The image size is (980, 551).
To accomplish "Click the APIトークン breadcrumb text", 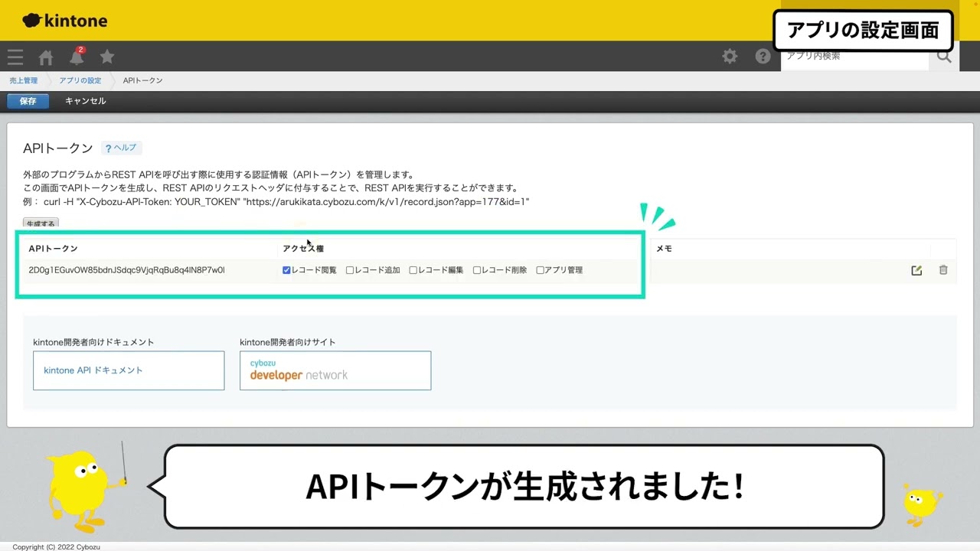I will pyautogui.click(x=142, y=80).
